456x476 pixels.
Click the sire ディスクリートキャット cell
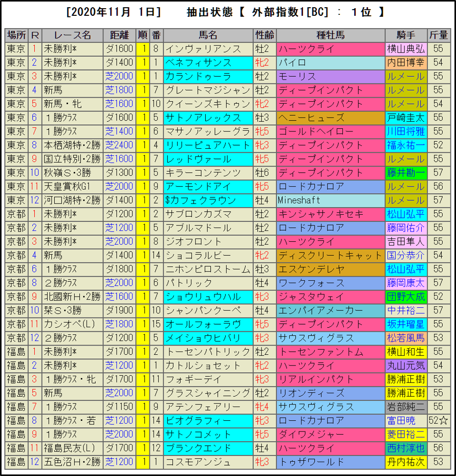[330, 255]
